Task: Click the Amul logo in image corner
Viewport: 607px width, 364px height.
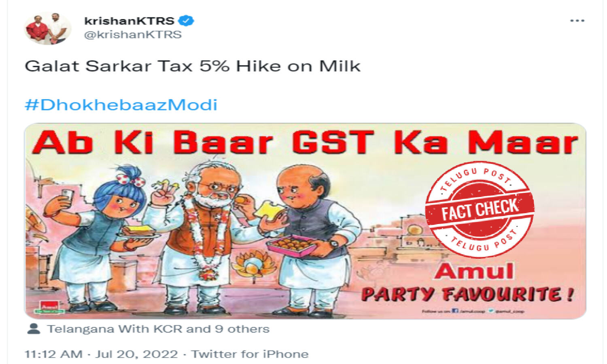Action: pos(49,307)
